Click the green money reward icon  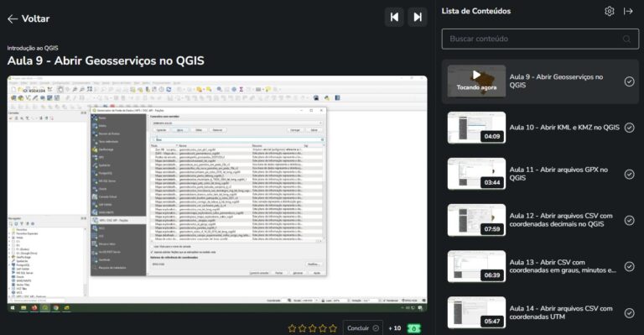(414, 328)
